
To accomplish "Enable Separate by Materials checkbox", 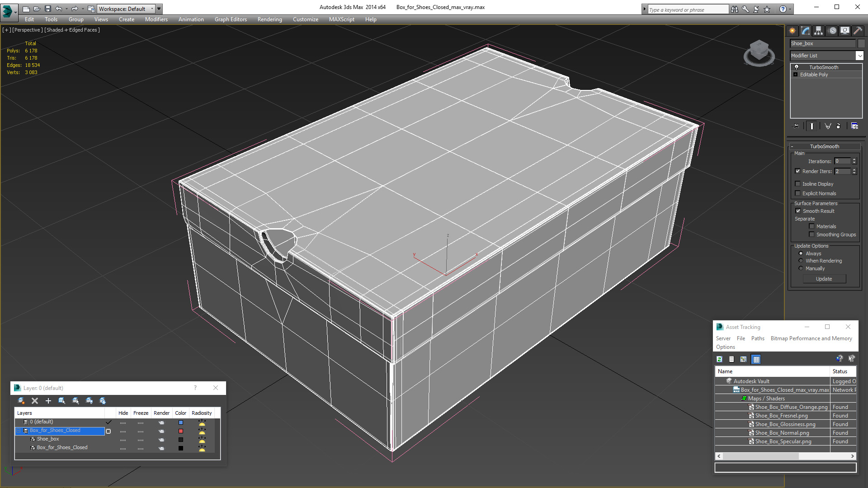I will pos(811,226).
